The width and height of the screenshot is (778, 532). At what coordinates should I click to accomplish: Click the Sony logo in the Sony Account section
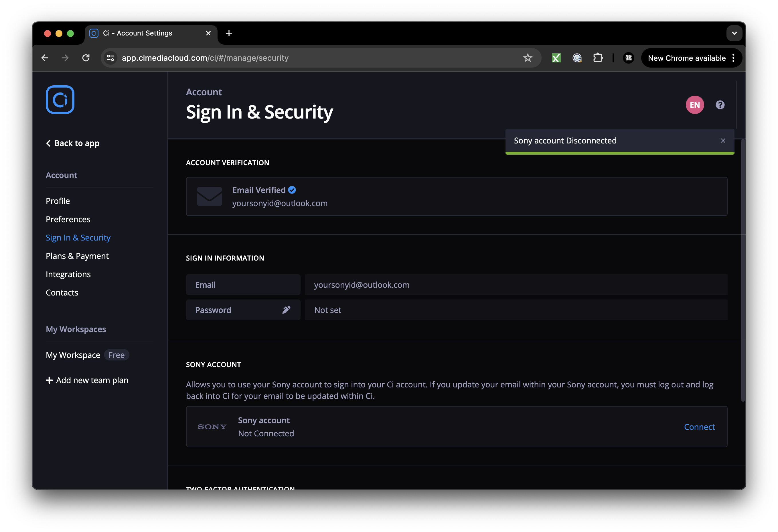click(x=212, y=426)
